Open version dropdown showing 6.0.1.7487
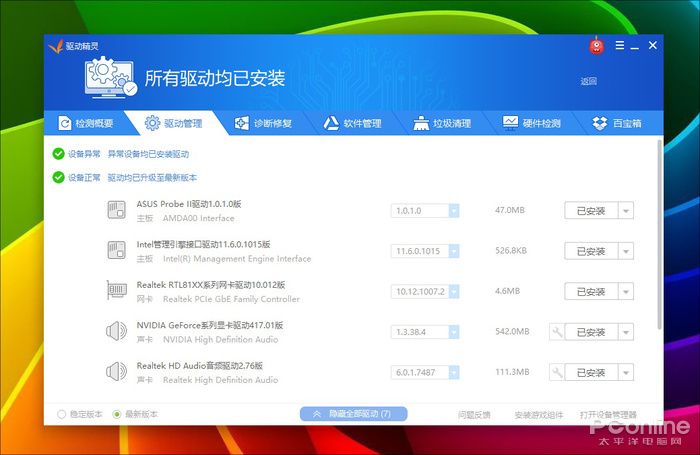 (x=453, y=373)
